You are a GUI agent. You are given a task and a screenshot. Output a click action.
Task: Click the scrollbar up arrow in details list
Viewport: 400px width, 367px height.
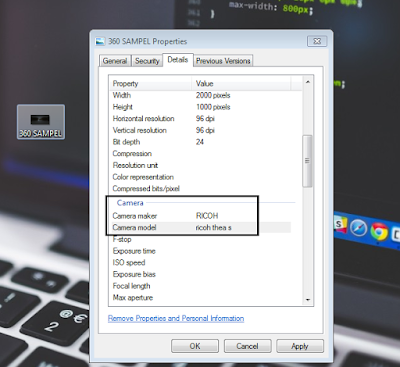click(308, 82)
